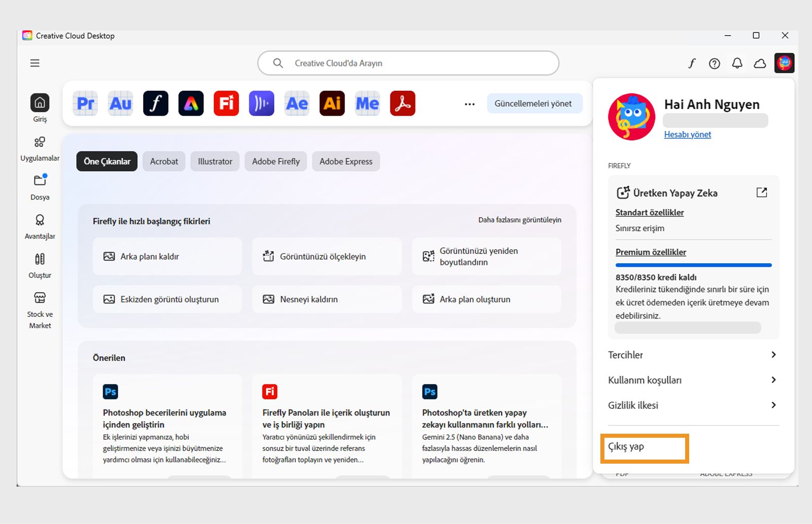
Task: Open Uygulamalar in sidebar
Action: (x=40, y=149)
